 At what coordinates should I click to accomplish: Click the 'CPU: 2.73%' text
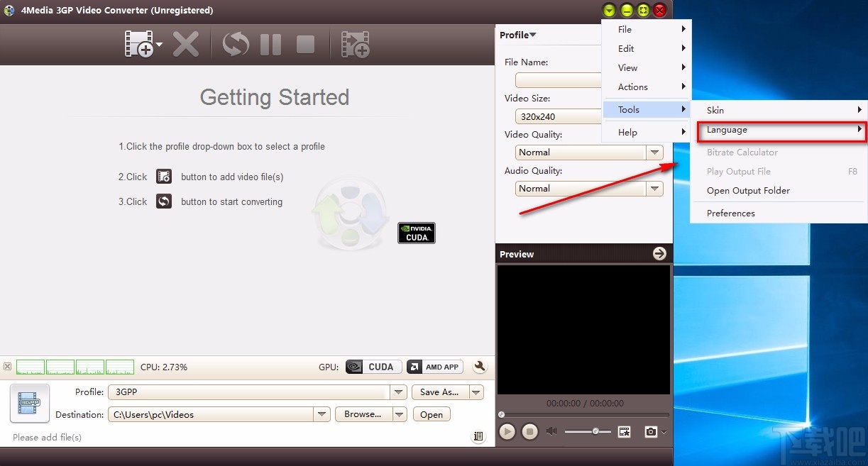pyautogui.click(x=164, y=367)
